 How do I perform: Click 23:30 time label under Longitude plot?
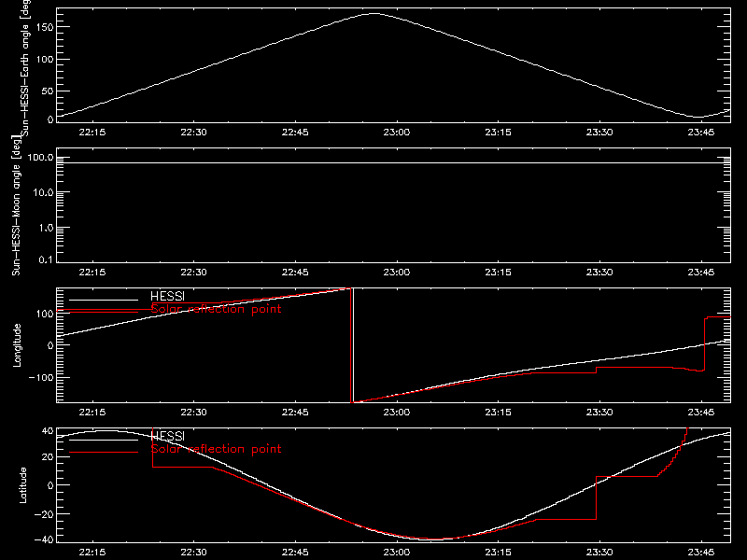point(599,413)
